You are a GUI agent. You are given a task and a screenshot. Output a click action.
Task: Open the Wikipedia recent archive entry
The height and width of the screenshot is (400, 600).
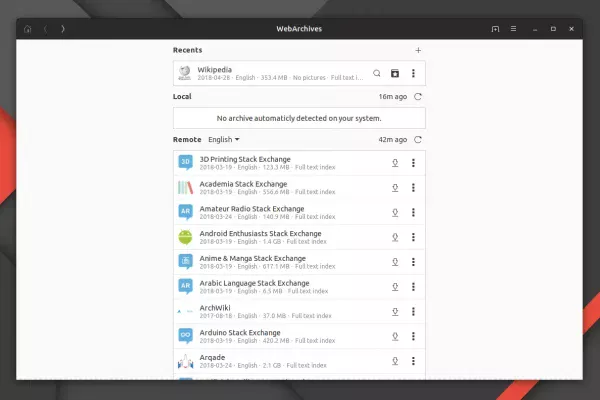pyautogui.click(x=299, y=73)
